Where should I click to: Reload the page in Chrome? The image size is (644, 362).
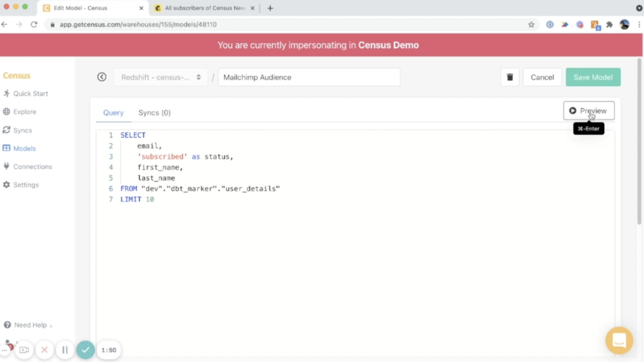point(34,24)
